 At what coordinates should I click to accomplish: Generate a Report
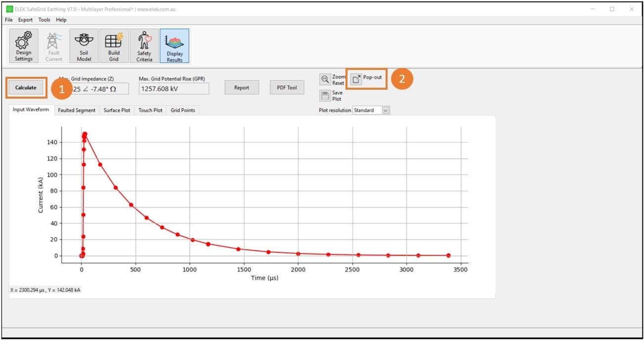pyautogui.click(x=241, y=87)
